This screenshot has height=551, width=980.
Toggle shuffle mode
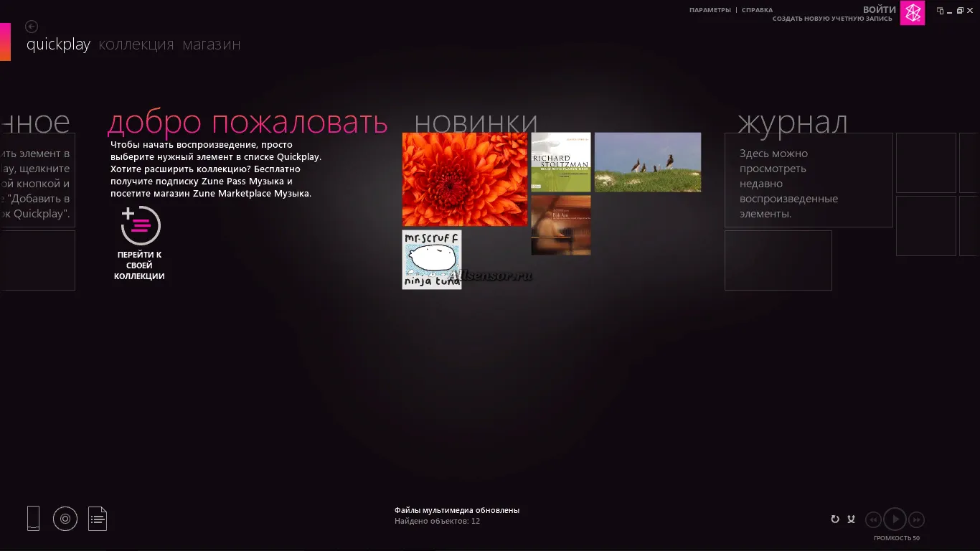point(851,519)
